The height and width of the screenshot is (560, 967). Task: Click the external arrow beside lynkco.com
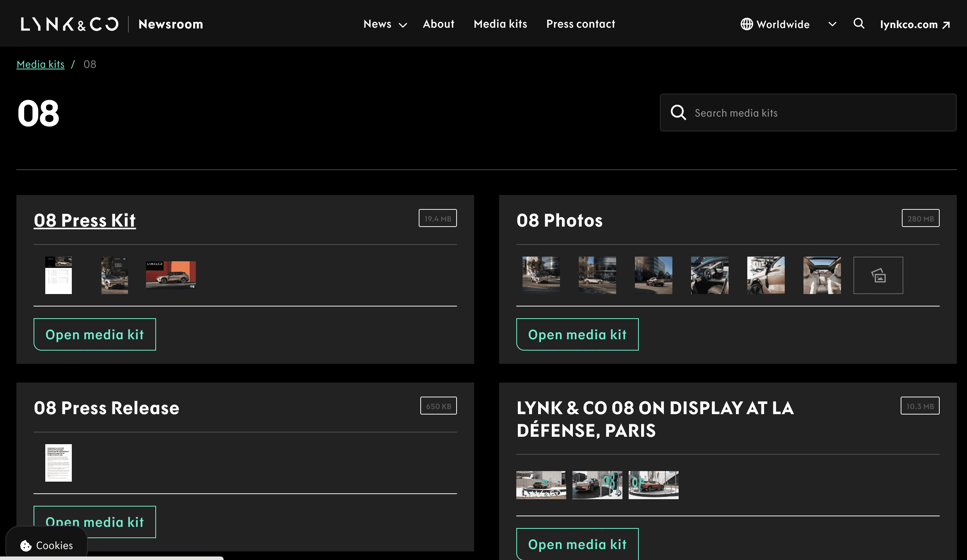(x=946, y=25)
